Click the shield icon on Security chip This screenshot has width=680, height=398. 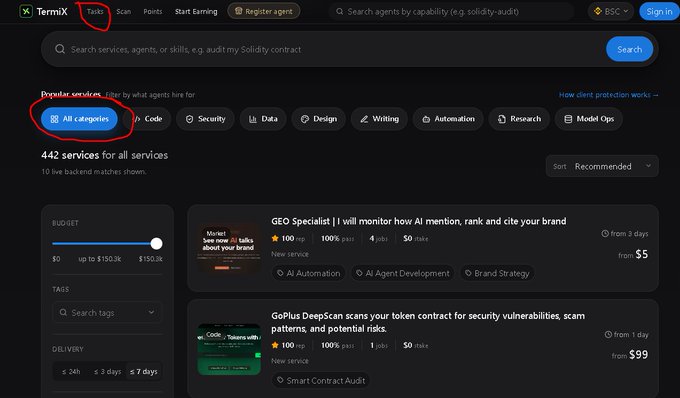[x=190, y=119]
